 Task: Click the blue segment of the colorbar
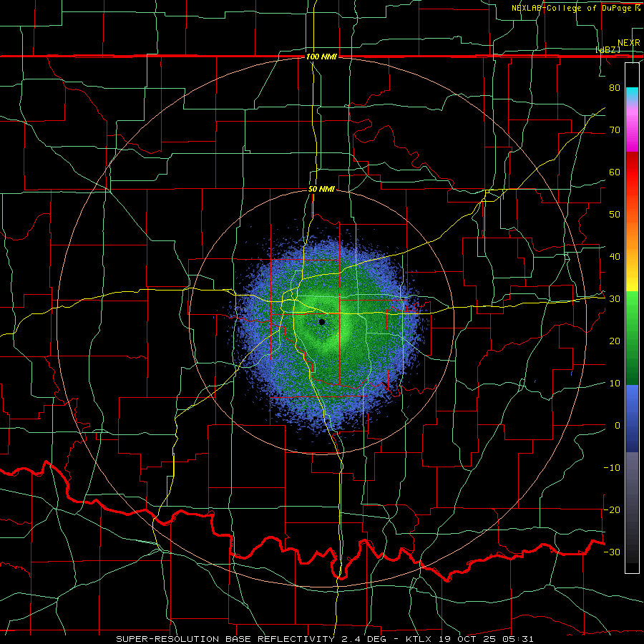(x=632, y=418)
